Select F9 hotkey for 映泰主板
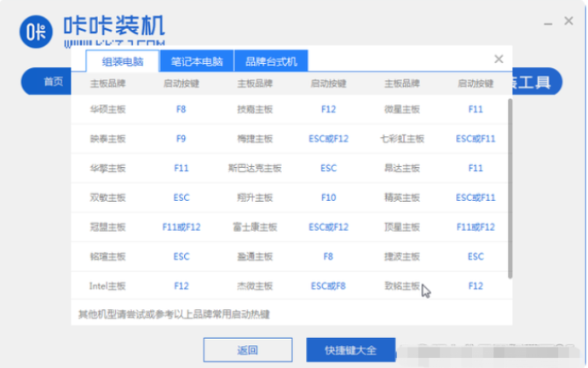The width and height of the screenshot is (588, 368). (181, 139)
